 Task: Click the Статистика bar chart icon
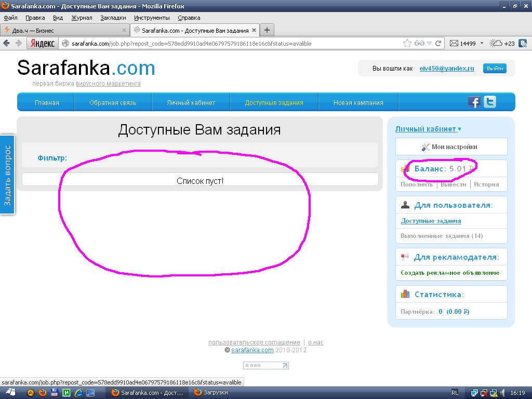405,294
